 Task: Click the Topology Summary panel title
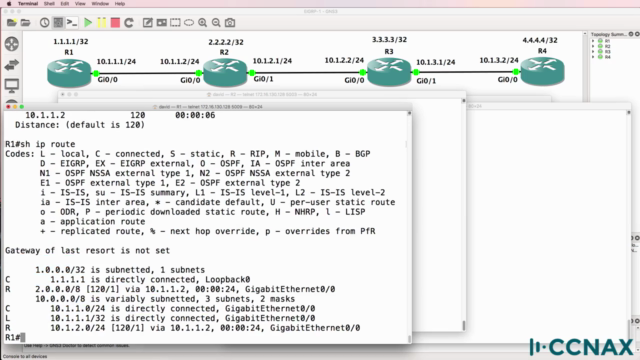point(608,34)
